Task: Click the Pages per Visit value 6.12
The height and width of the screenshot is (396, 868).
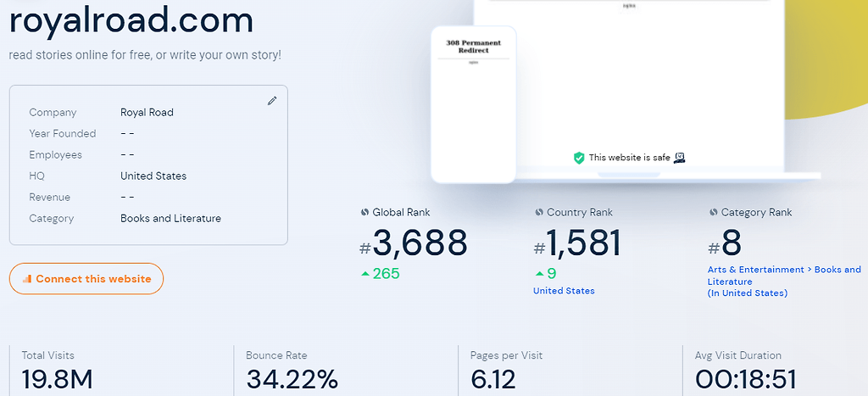Action: (492, 381)
